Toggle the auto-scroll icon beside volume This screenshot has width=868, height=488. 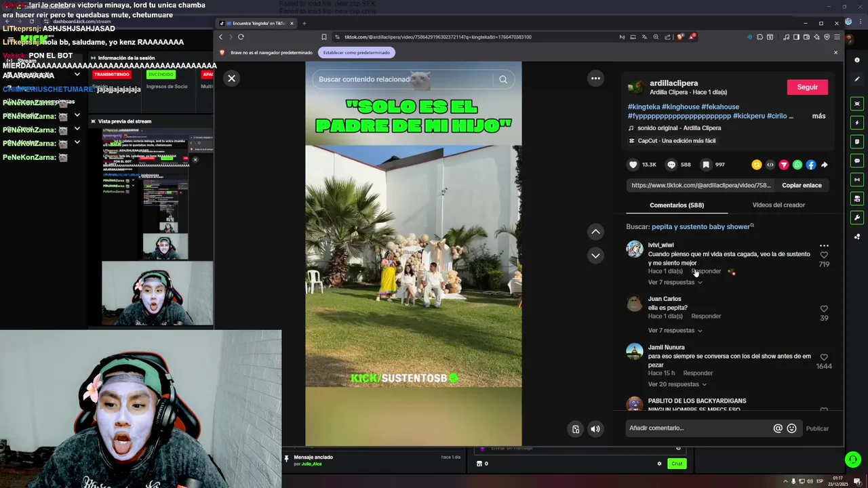[576, 428]
